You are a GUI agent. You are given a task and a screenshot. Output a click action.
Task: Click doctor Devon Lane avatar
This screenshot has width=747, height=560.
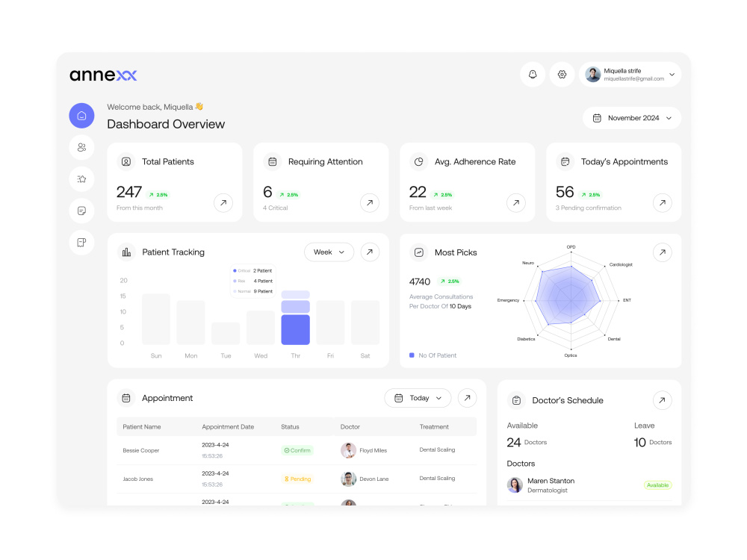tap(348, 479)
